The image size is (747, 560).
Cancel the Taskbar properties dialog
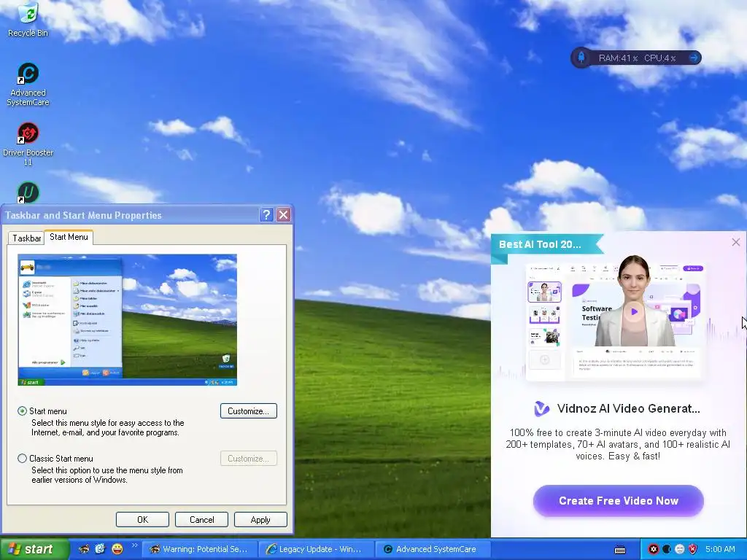[201, 519]
